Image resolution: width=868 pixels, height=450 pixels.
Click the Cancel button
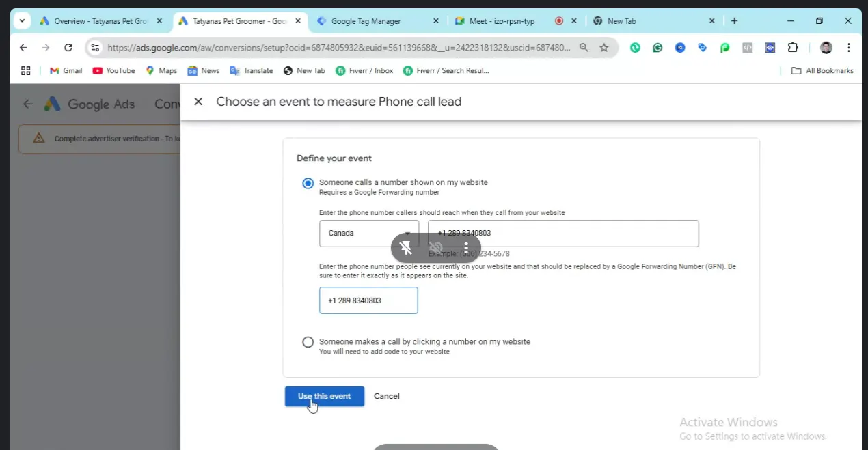click(387, 396)
